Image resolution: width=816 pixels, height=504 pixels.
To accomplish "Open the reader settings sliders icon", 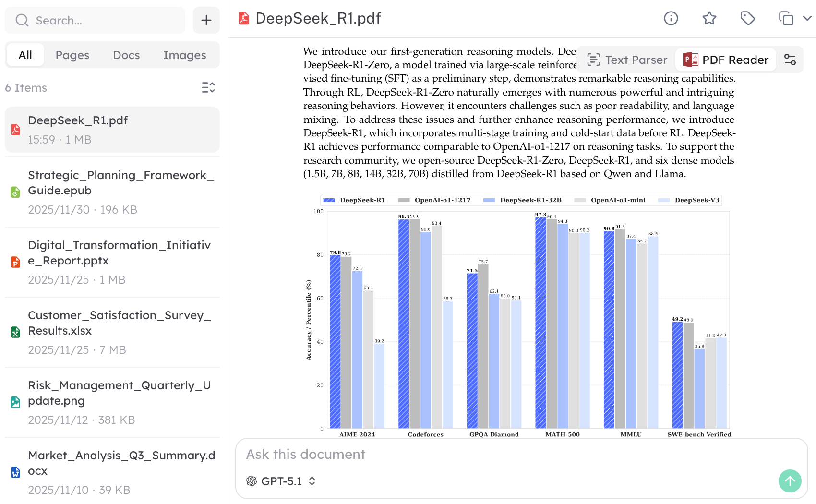I will point(790,60).
